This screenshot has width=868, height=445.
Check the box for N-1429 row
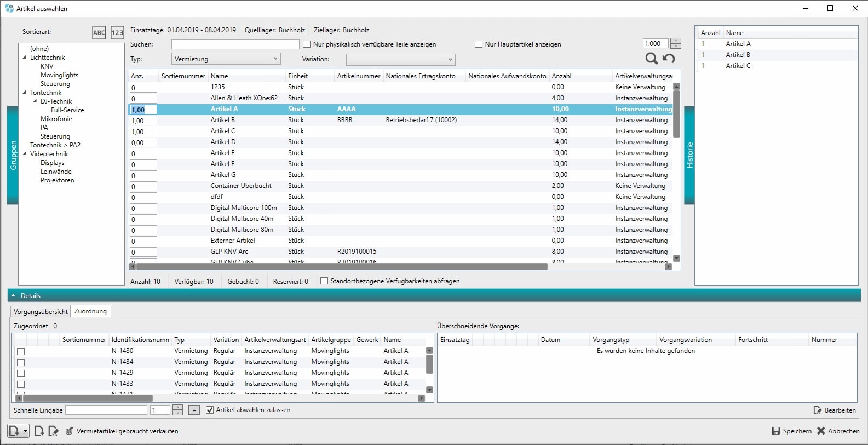pos(21,373)
